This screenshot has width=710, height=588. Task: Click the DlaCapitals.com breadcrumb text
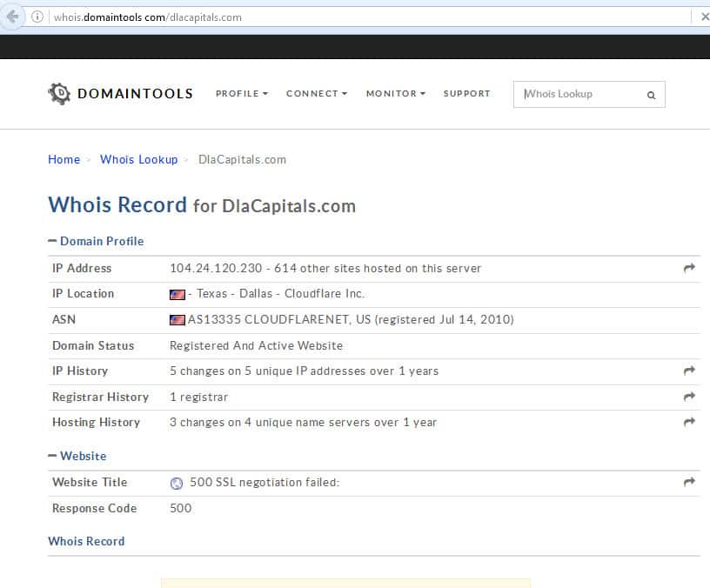(242, 159)
